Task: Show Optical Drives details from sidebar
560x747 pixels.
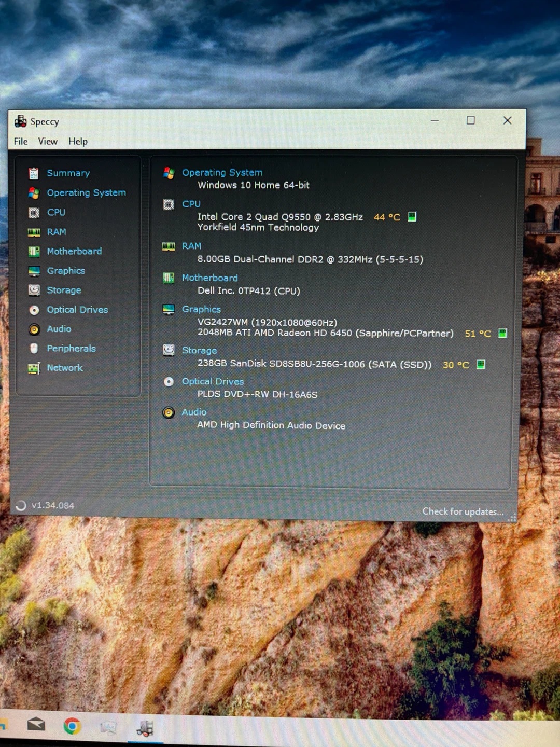Action: coord(77,310)
